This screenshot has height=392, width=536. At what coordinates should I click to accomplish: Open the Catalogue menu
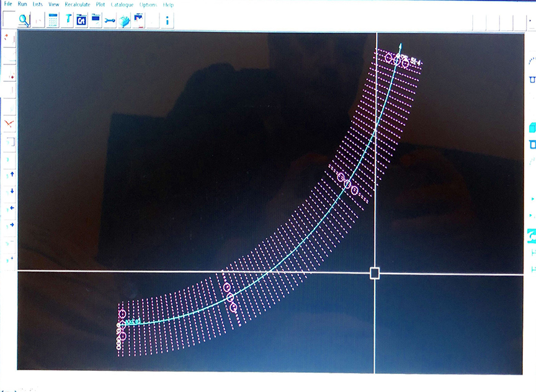pos(122,4)
